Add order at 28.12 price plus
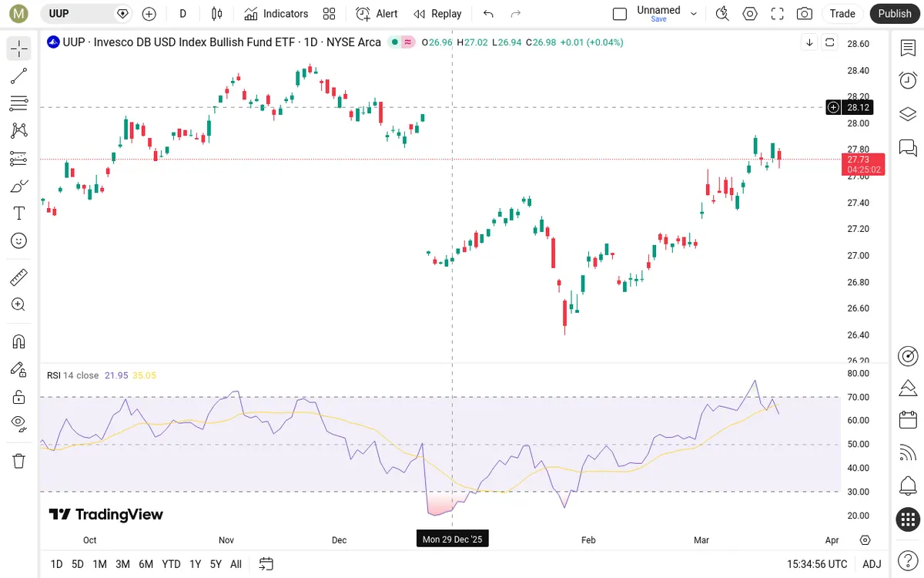Screen dimensions: 924x578 click(833, 107)
